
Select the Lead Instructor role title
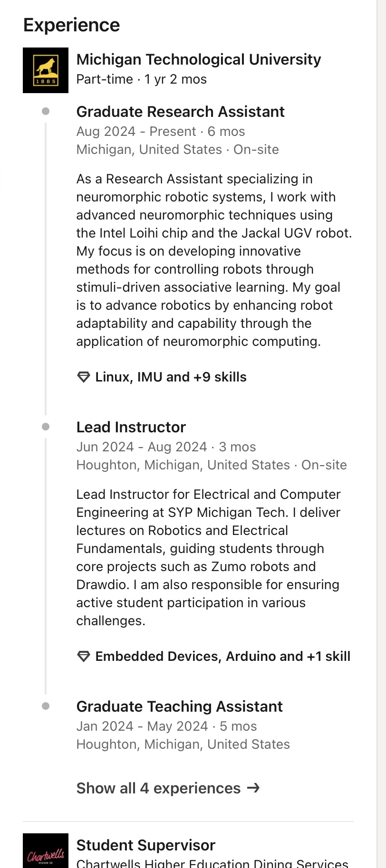point(131,427)
